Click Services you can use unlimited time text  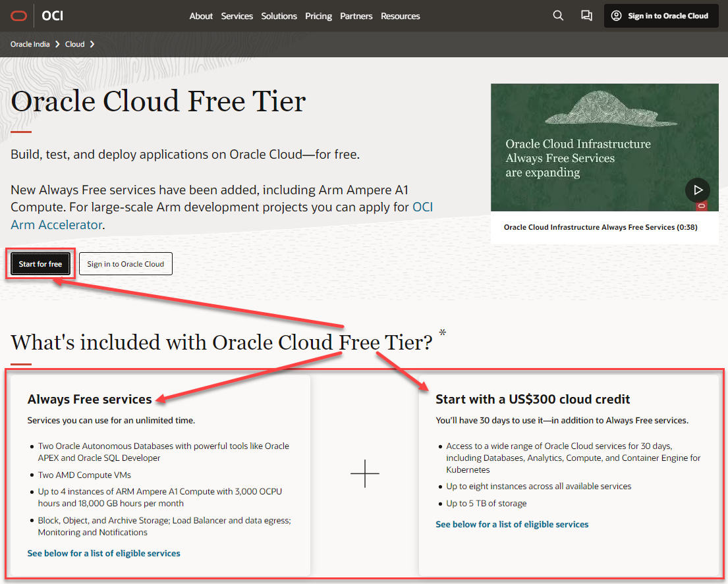[x=111, y=421]
